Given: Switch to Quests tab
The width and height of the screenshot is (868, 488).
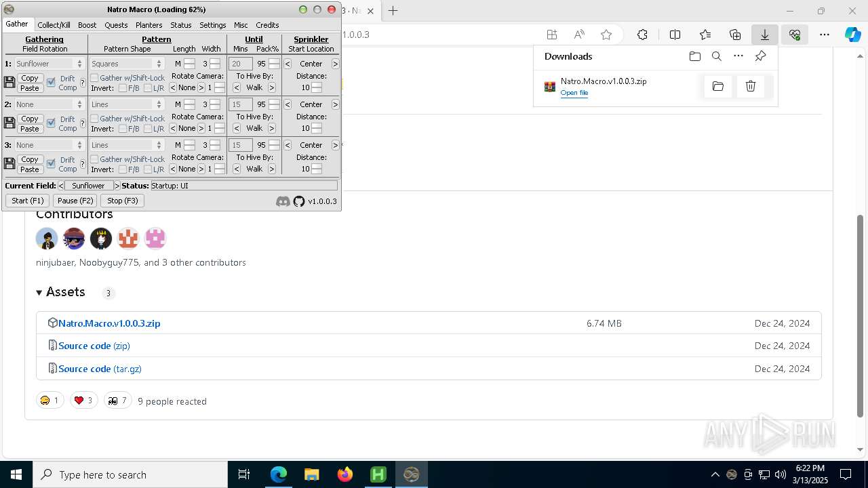Looking at the screenshot, I should 116,25.
